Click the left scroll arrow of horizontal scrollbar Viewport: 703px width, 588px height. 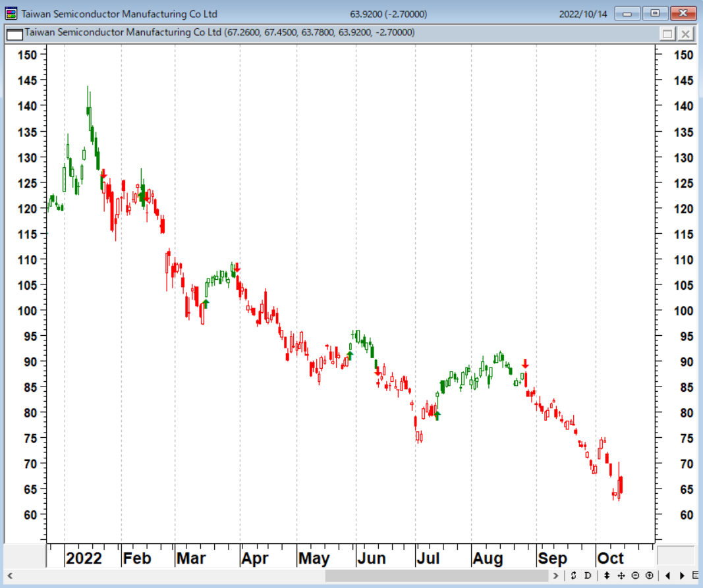tap(10, 575)
